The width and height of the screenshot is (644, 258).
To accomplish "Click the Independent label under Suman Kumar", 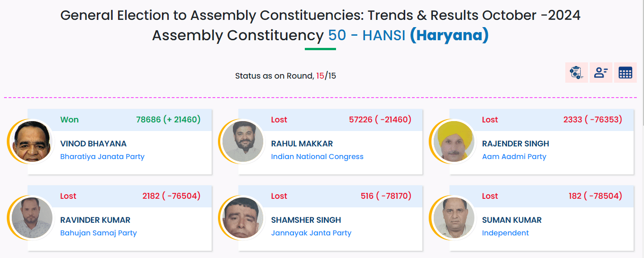I will click(505, 233).
